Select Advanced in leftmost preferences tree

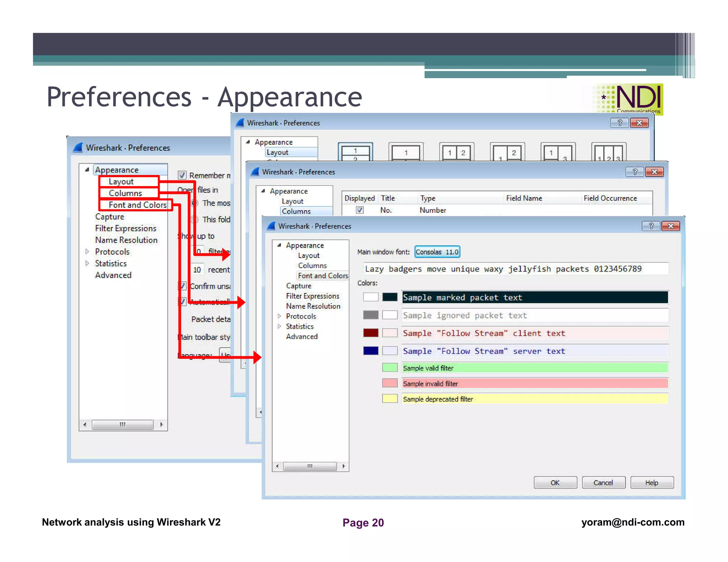pyautogui.click(x=113, y=275)
